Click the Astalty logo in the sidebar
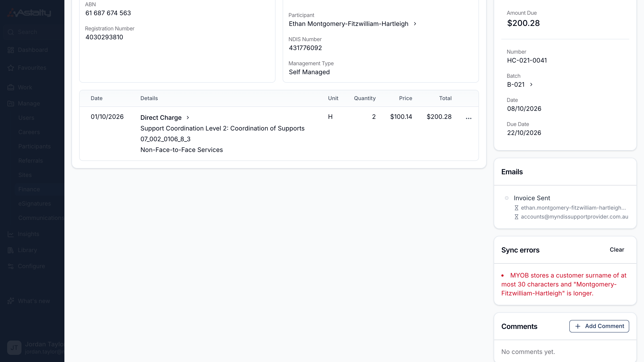This screenshot has height=362, width=644. click(x=29, y=13)
